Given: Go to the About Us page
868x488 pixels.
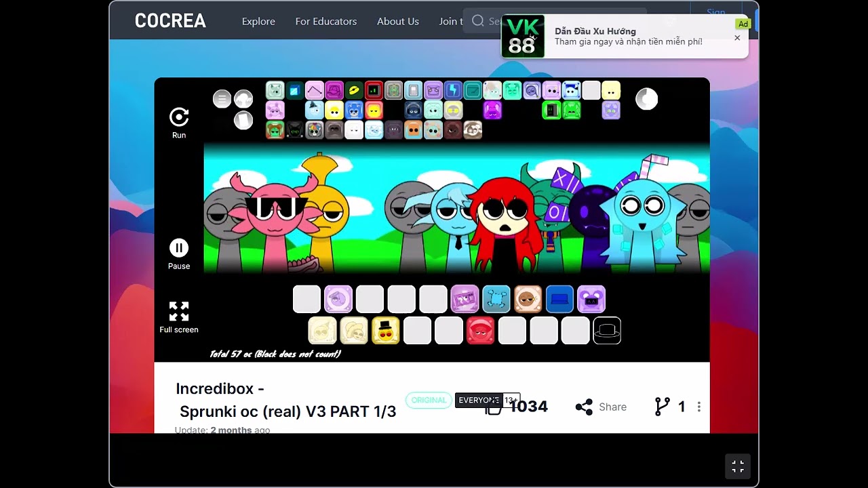Looking at the screenshot, I should point(398,21).
